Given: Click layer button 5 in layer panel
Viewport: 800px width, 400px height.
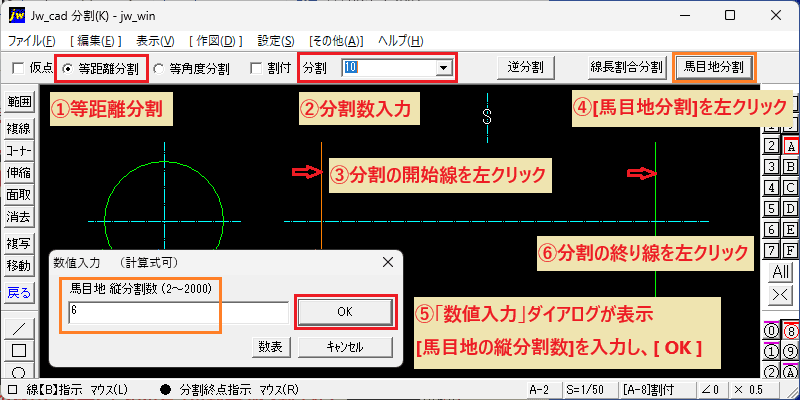Looking at the screenshot, I should click(x=772, y=208).
